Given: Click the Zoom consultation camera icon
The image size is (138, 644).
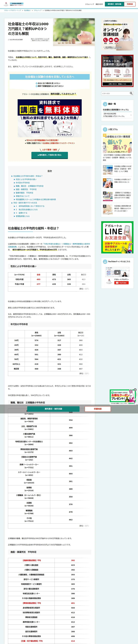Looking at the screenshot, I should pyautogui.click(x=111, y=40).
